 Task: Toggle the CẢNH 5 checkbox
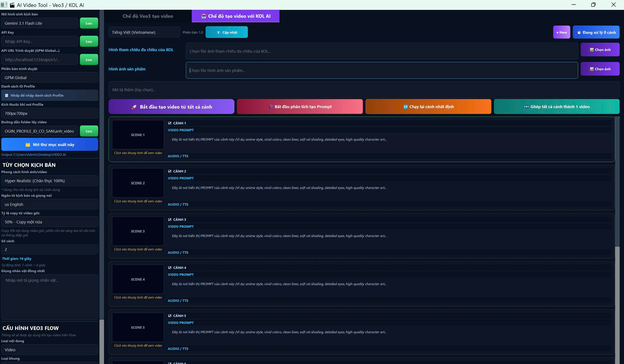(170, 316)
